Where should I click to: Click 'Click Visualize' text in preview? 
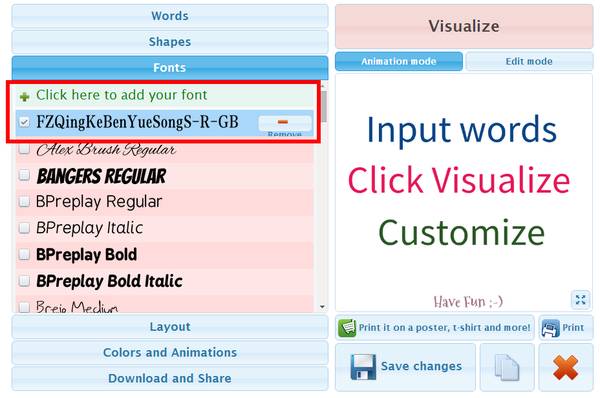tap(459, 180)
